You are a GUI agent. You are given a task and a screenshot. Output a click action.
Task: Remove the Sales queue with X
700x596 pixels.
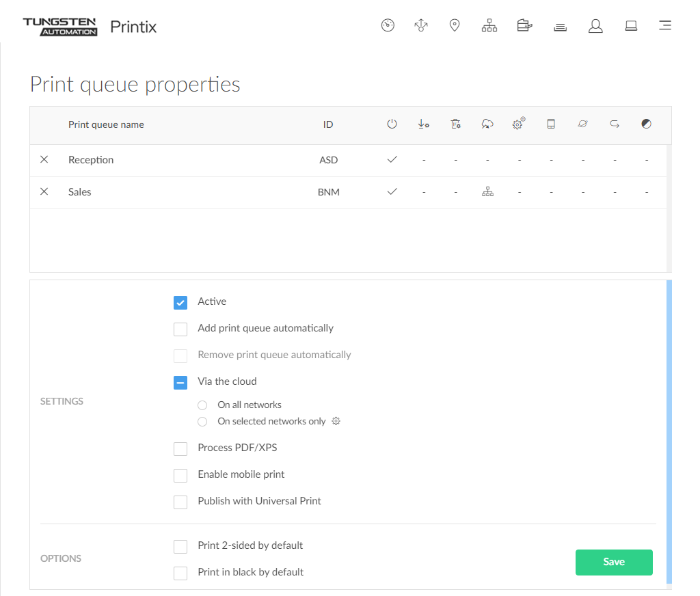click(x=44, y=192)
